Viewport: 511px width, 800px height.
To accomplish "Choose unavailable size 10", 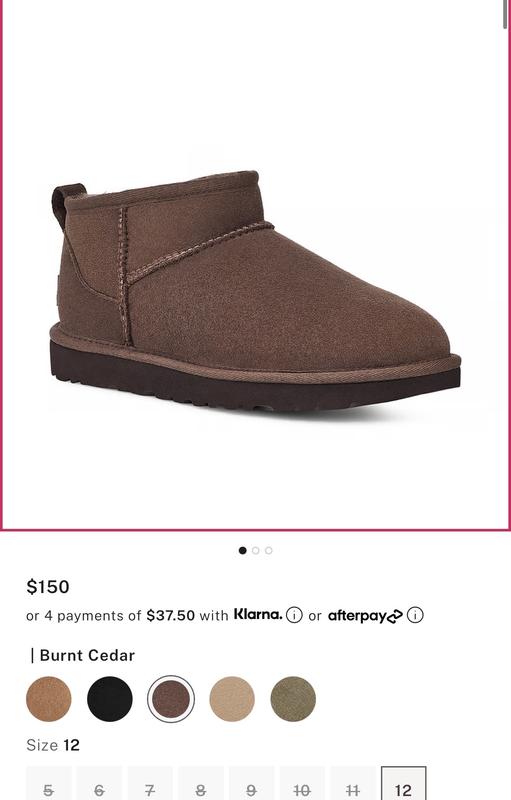I will (302, 784).
